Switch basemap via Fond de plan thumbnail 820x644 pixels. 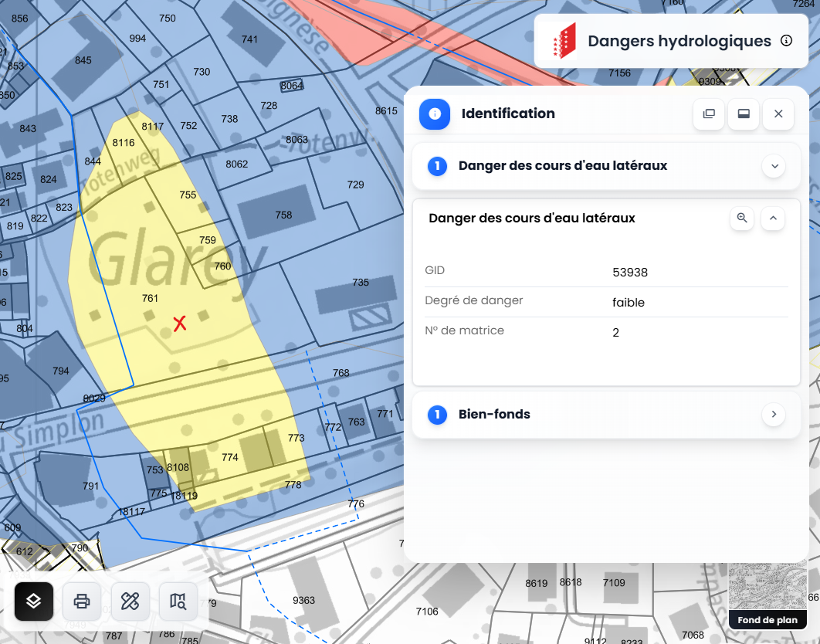tap(767, 595)
